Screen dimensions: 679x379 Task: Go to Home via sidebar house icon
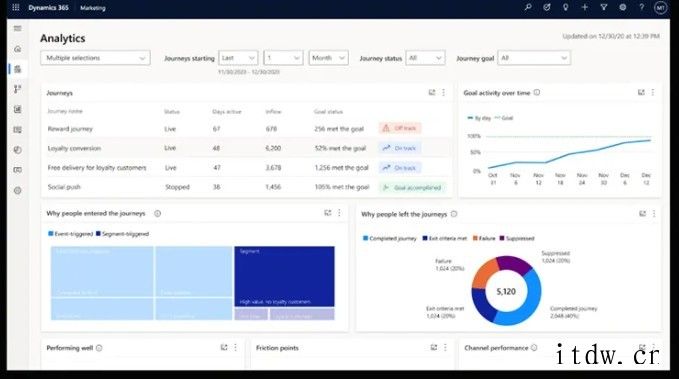pyautogui.click(x=17, y=49)
